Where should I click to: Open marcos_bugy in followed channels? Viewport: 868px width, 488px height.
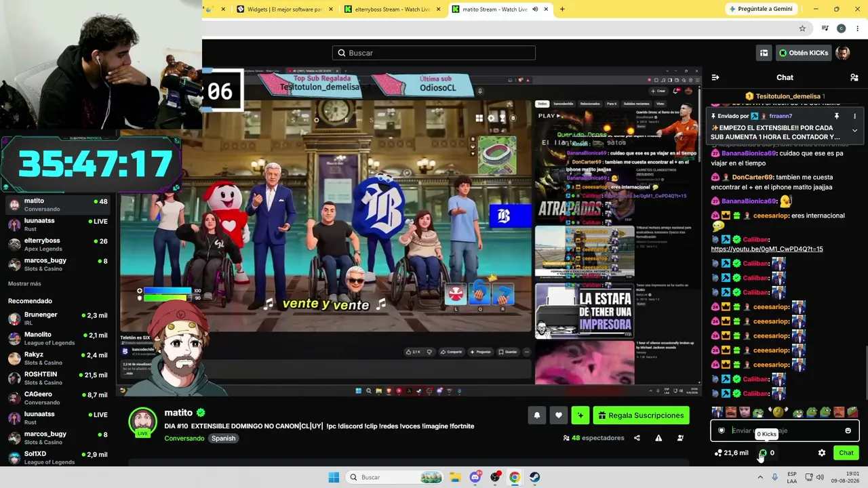58,264
